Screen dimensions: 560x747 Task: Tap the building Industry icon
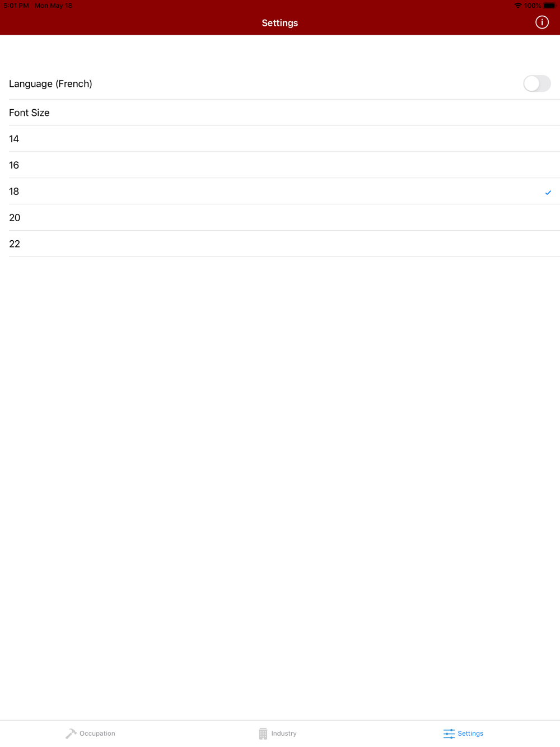(263, 734)
